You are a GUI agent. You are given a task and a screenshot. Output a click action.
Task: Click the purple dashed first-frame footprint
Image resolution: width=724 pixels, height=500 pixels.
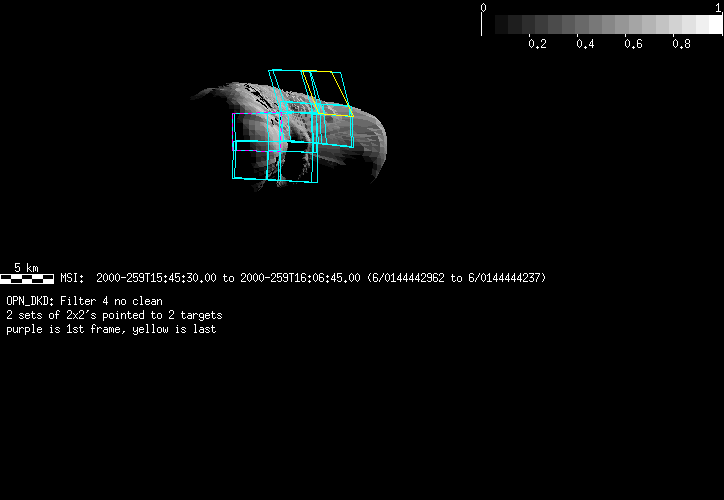(257, 132)
